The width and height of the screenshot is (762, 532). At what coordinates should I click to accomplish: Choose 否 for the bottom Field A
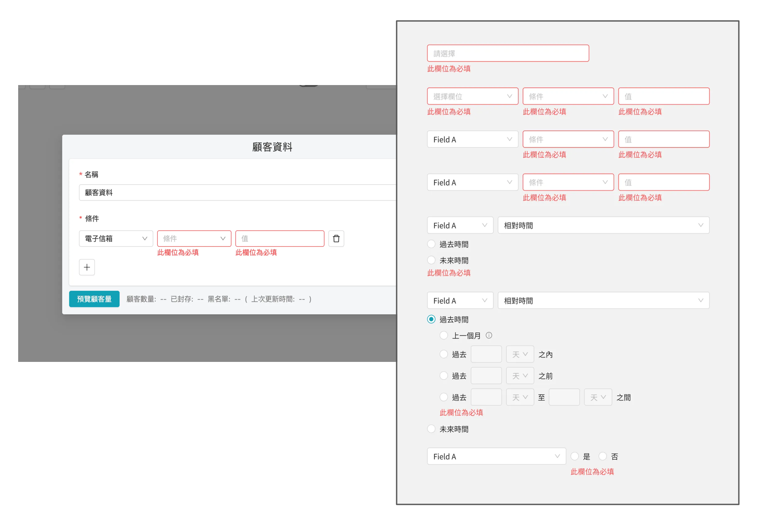[x=603, y=456]
